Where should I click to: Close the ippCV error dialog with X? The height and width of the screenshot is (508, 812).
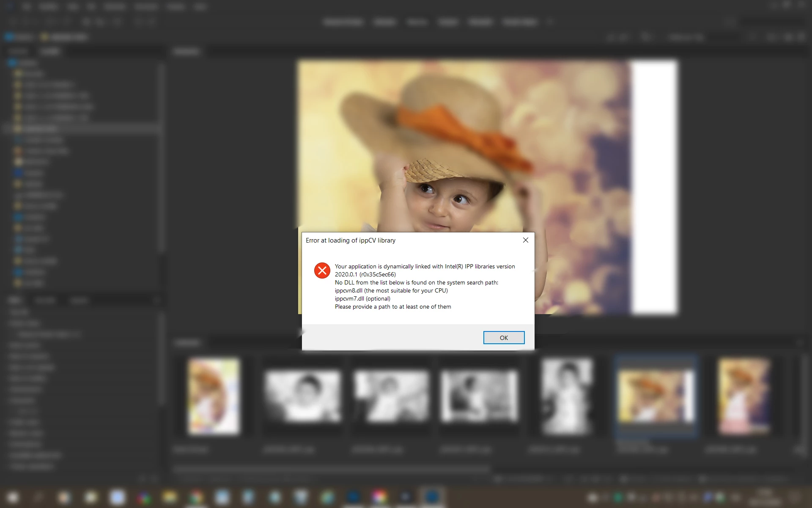525,240
